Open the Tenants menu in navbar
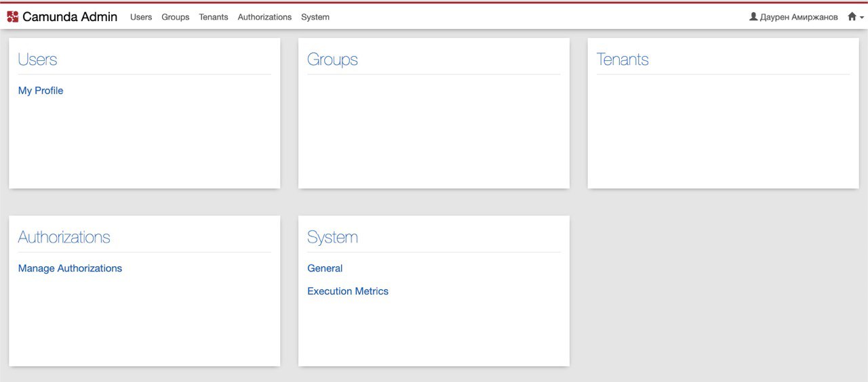Screen dimensions: 868x382 [214, 17]
